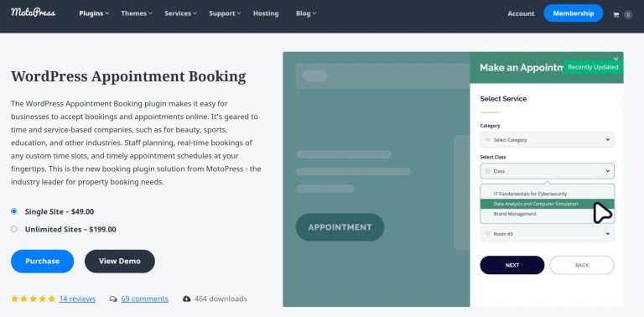Click the Membership button
This screenshot has width=644, height=317.
(x=573, y=13)
